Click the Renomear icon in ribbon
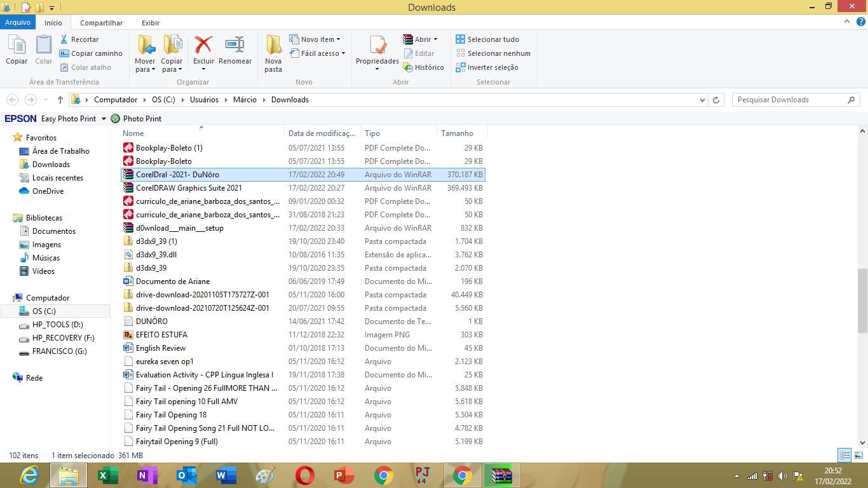This screenshot has width=868, height=488. pyautogui.click(x=235, y=46)
